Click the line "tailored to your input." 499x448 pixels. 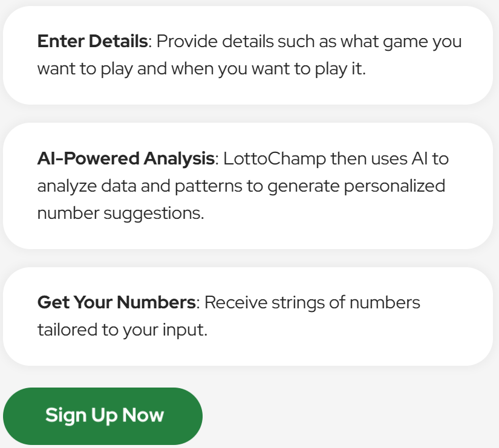coord(122,330)
